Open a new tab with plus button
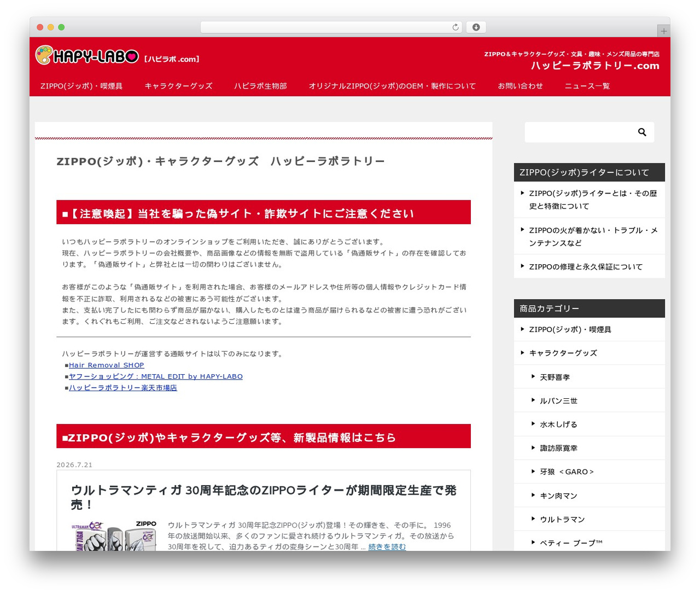Viewport: 700px width, 593px height. pos(663,31)
